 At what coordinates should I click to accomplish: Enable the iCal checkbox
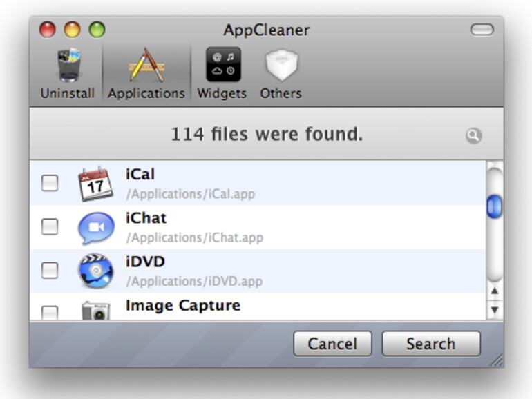[50, 183]
